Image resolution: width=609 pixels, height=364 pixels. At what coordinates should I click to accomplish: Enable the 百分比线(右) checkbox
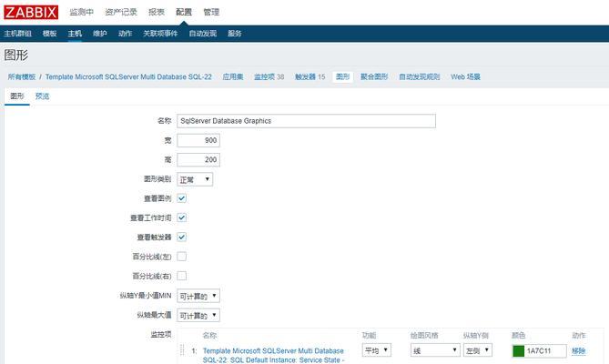182,276
